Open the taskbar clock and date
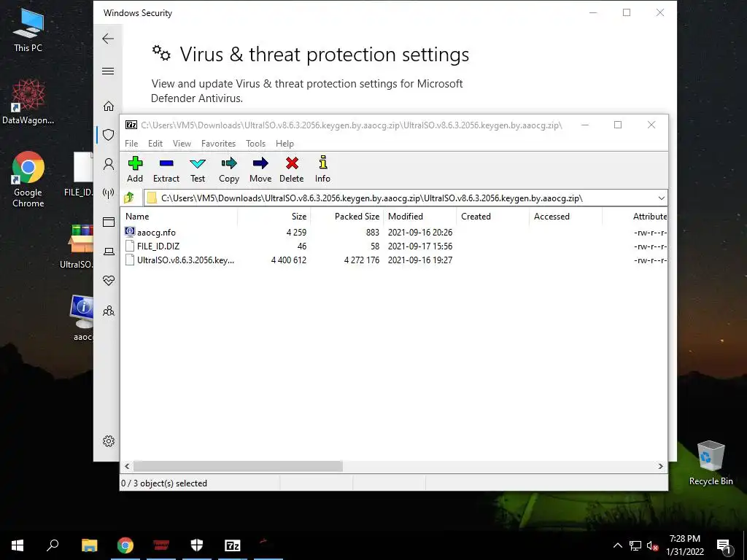This screenshot has height=560, width=747. 684,545
